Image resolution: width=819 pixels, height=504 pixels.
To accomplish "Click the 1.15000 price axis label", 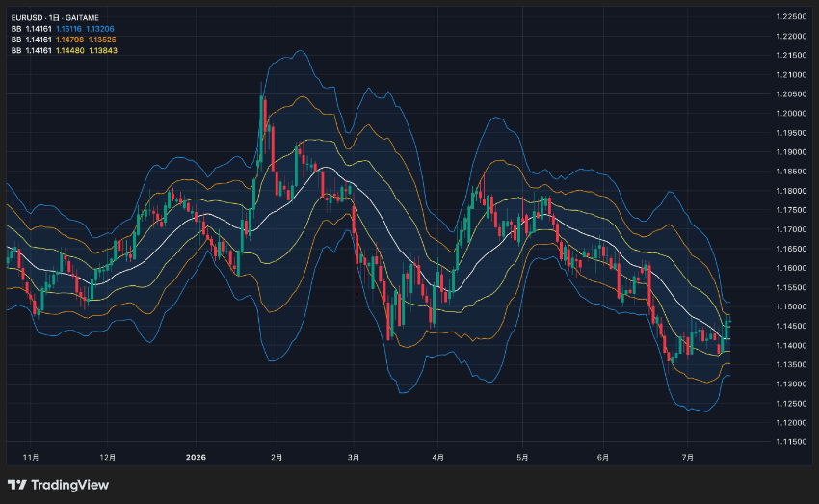I will pyautogui.click(x=791, y=306).
